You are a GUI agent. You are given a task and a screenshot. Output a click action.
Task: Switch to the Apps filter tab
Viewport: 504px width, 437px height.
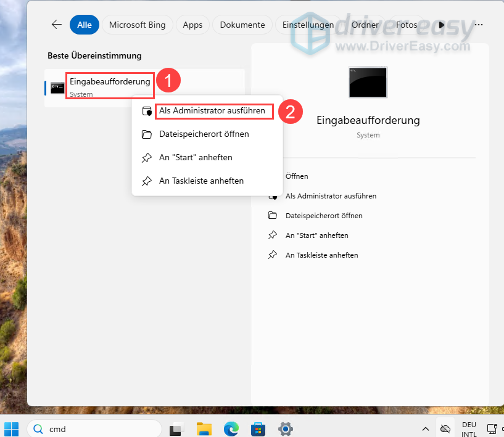click(x=192, y=25)
